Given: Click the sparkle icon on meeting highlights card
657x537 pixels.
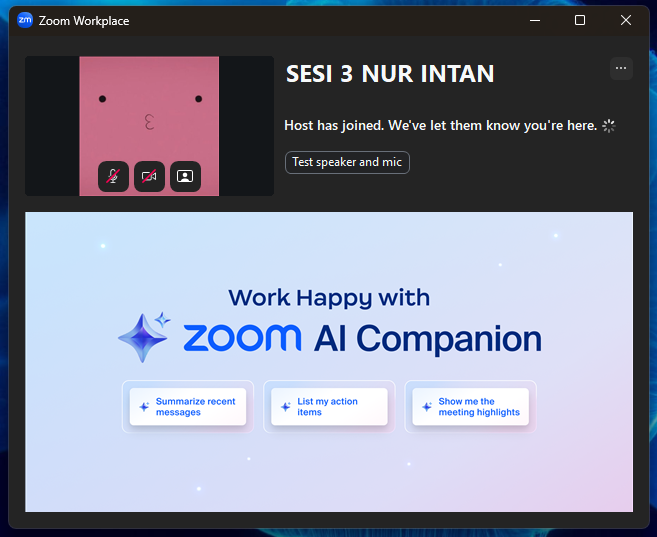Looking at the screenshot, I should pyautogui.click(x=427, y=407).
